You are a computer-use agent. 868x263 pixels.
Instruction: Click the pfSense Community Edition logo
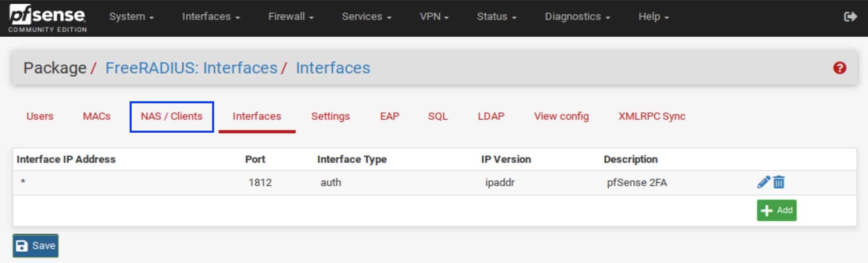48,18
